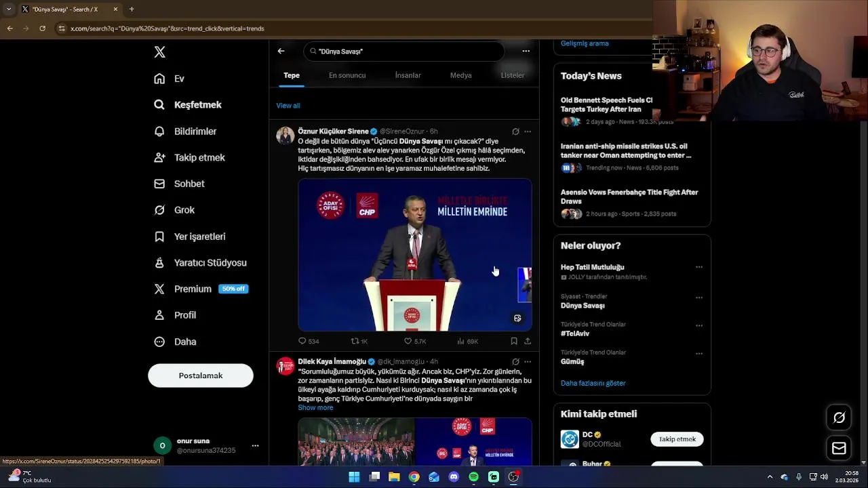
Task: Open Hep Tatil Mutluluğu trend
Action: [593, 267]
